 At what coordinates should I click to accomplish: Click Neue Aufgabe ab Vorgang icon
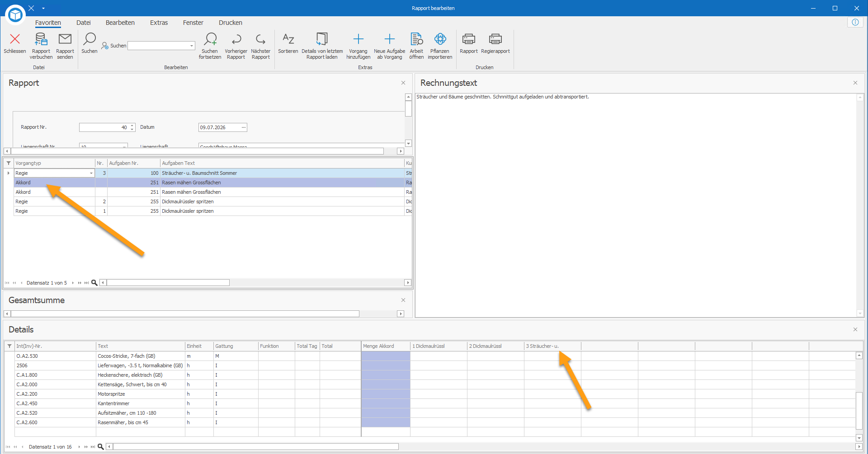pyautogui.click(x=390, y=39)
